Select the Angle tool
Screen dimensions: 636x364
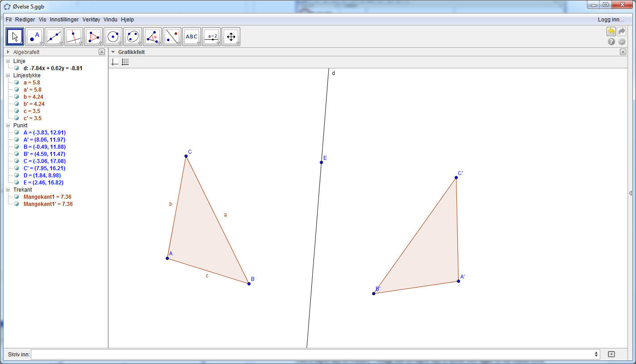click(152, 37)
